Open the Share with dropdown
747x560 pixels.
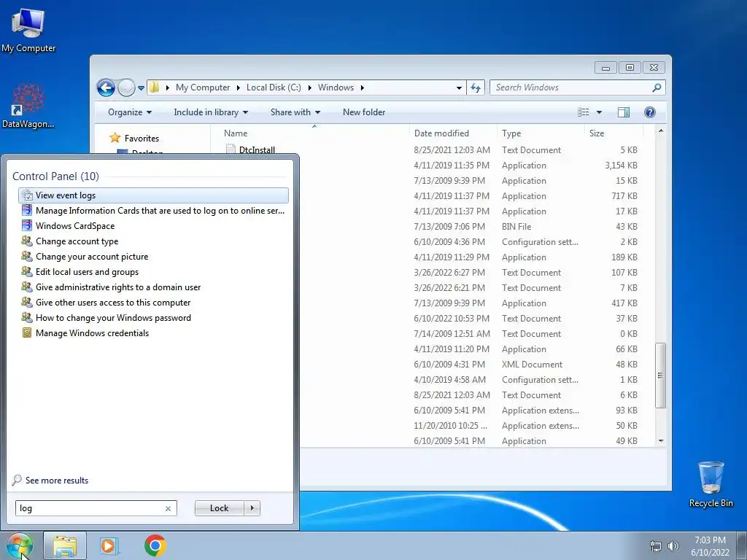[295, 112]
